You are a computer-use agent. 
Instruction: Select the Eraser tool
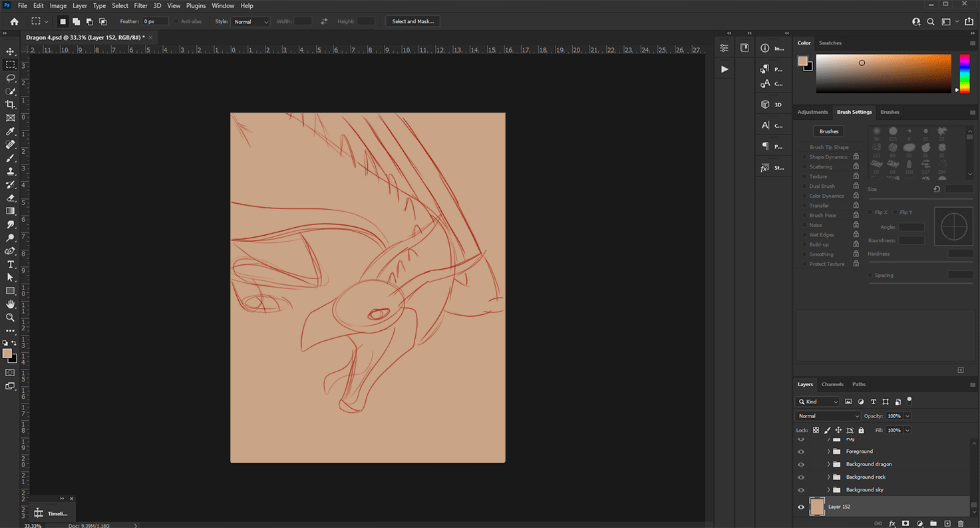click(x=10, y=198)
